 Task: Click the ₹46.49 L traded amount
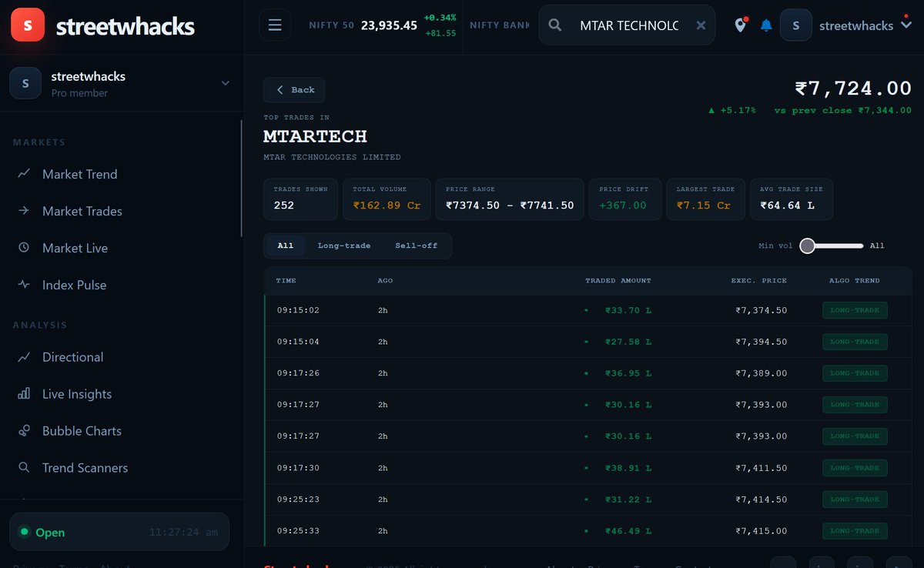(628, 531)
